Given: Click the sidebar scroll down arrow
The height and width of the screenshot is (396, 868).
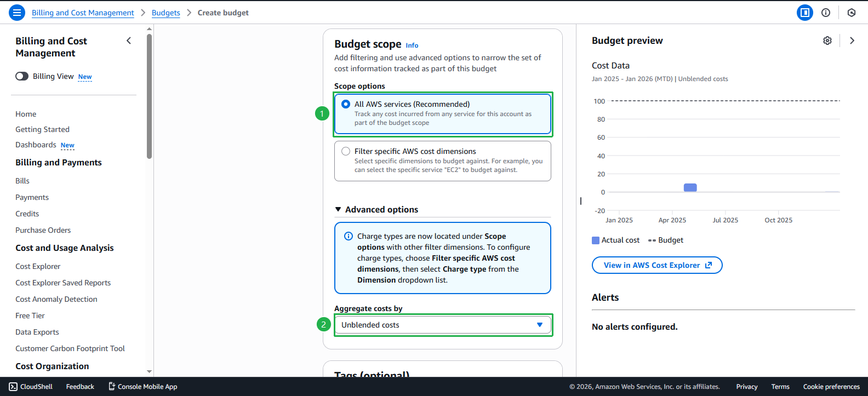Looking at the screenshot, I should (x=149, y=372).
